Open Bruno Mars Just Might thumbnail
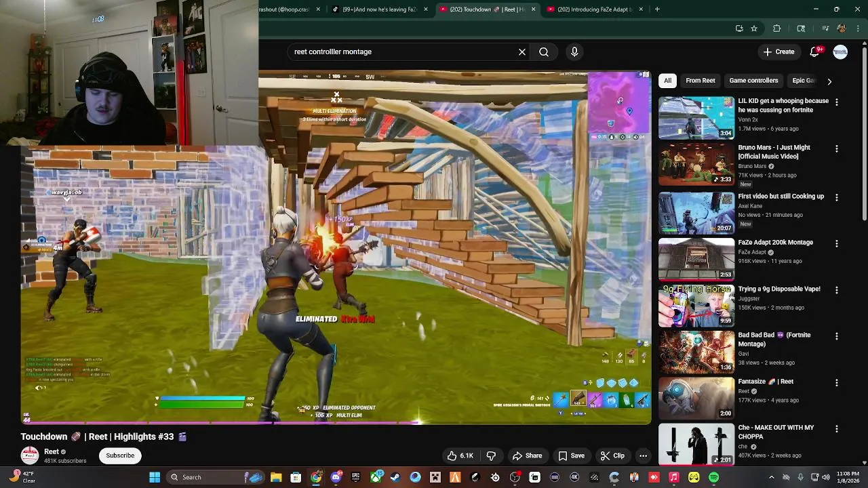This screenshot has width=868, height=488. point(696,163)
